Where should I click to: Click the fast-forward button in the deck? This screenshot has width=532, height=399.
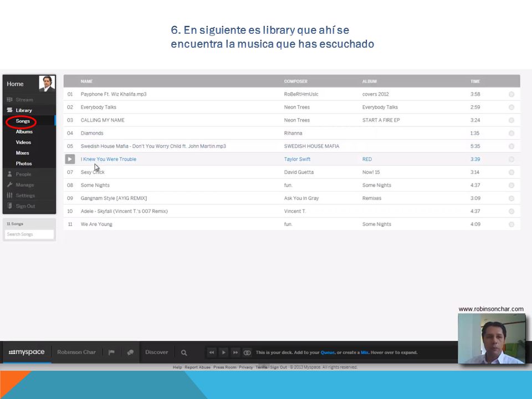pyautogui.click(x=235, y=352)
